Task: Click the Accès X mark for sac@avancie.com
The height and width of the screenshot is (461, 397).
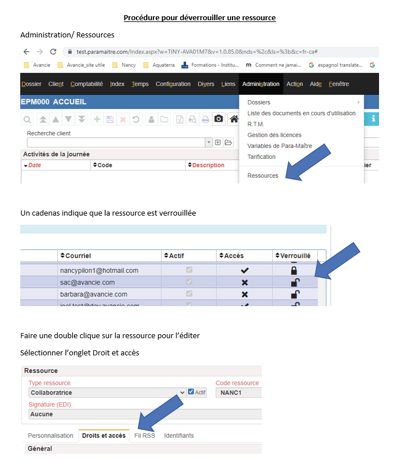Action: tap(245, 282)
